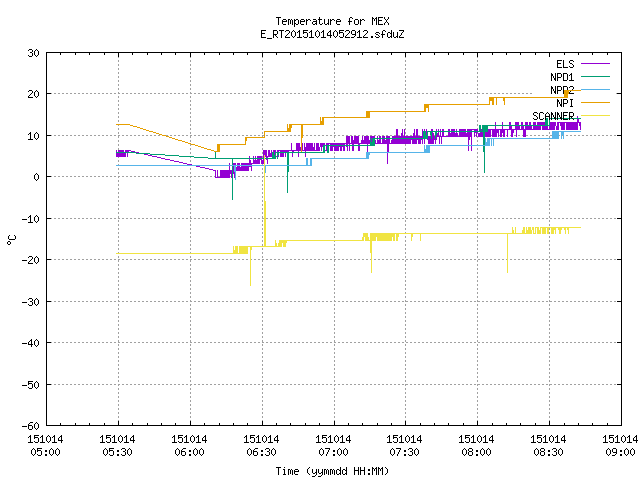Click the 'Time (yymmdd HH:MM)' axis title
Viewport: 640px width, 480px height.
pyautogui.click(x=332, y=471)
